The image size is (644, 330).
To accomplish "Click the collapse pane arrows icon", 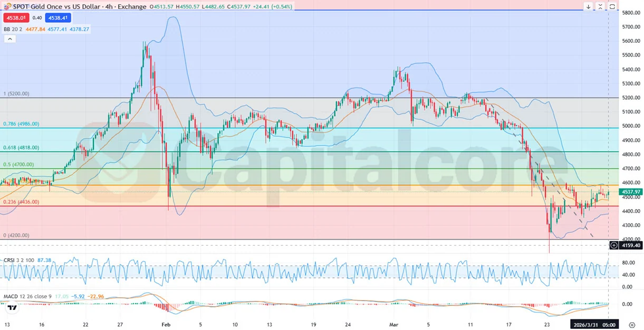I will (600, 7).
